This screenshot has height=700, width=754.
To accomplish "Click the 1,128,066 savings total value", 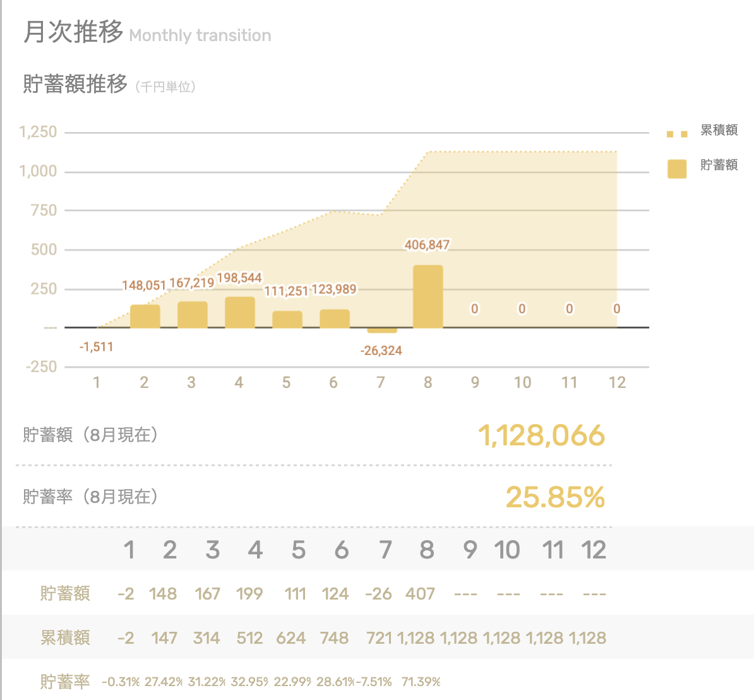I will (541, 436).
